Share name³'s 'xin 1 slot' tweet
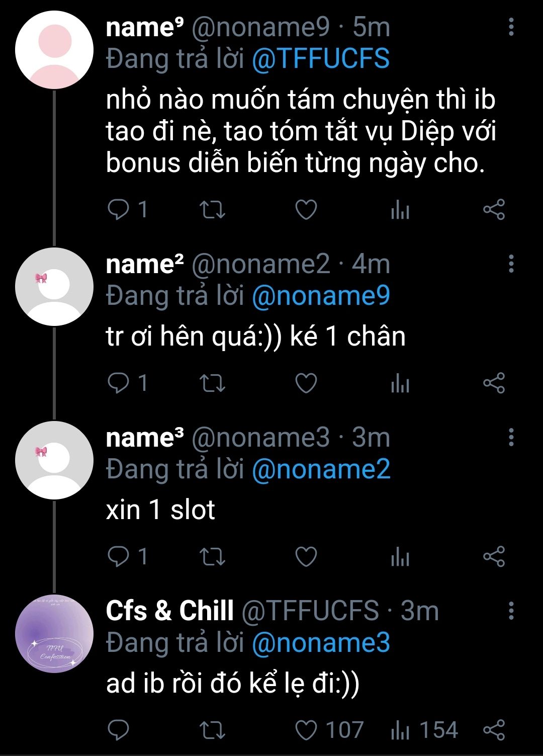This screenshot has width=543, height=756. [494, 557]
